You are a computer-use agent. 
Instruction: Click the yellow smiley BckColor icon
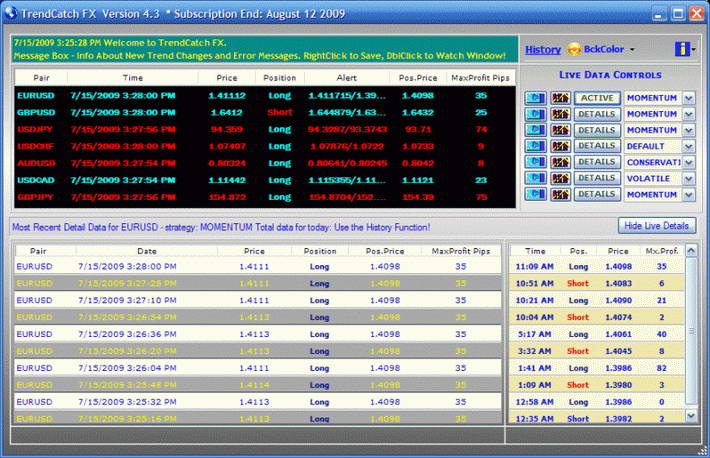pyautogui.click(x=574, y=49)
